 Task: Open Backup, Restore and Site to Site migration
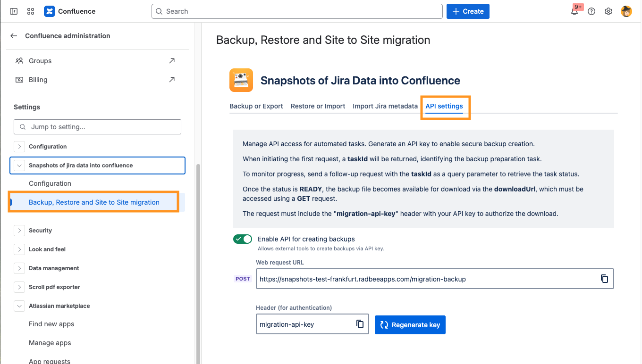[94, 202]
